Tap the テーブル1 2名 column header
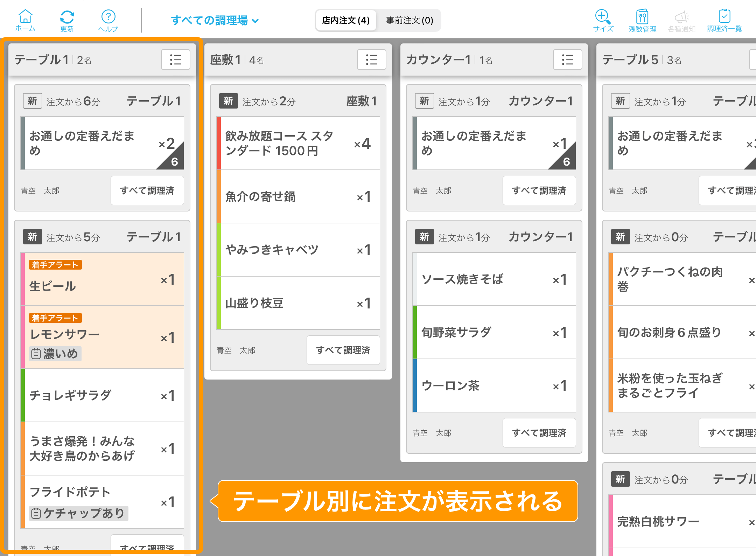Screen dimensions: 756x556 point(102,60)
